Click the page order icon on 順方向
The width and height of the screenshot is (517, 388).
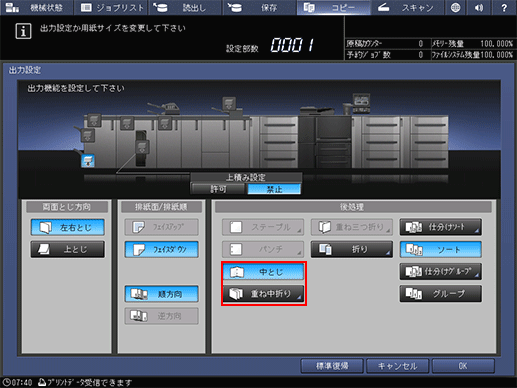coord(139,294)
